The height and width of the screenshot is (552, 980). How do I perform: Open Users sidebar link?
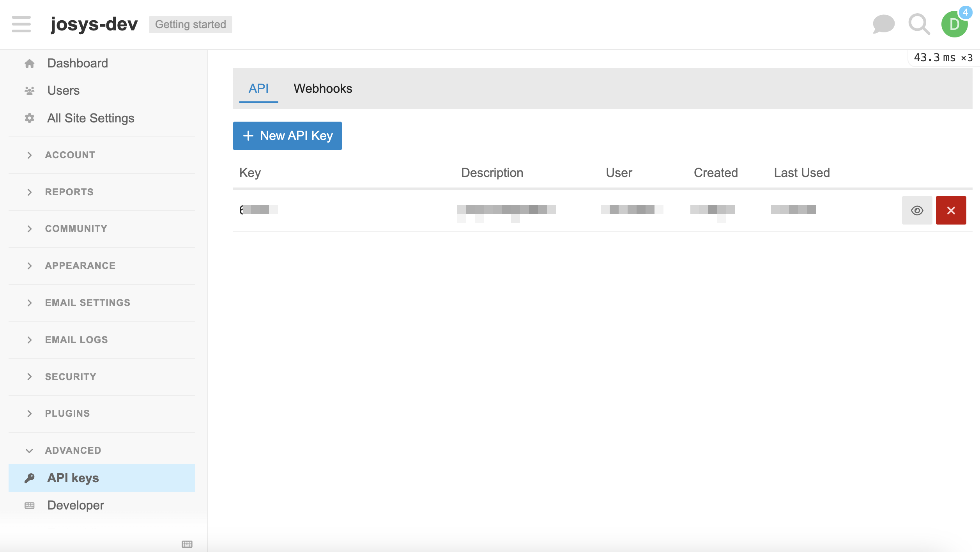(63, 90)
